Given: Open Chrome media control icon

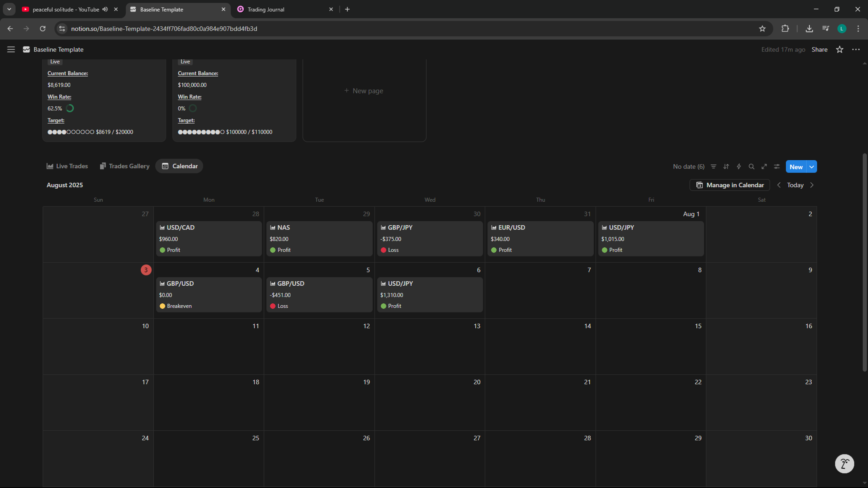Looking at the screenshot, I should [826, 28].
